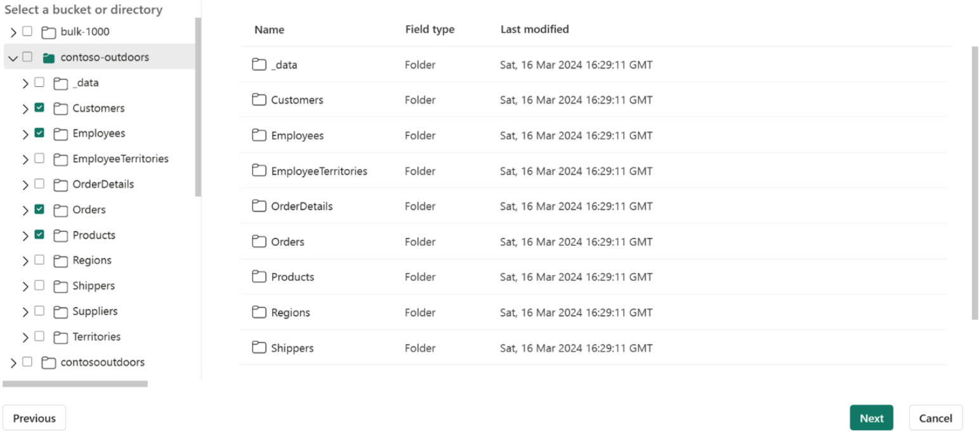Viewport: 980px width, 436px height.
Task: Select the Orders row in file list
Action: pos(593,241)
